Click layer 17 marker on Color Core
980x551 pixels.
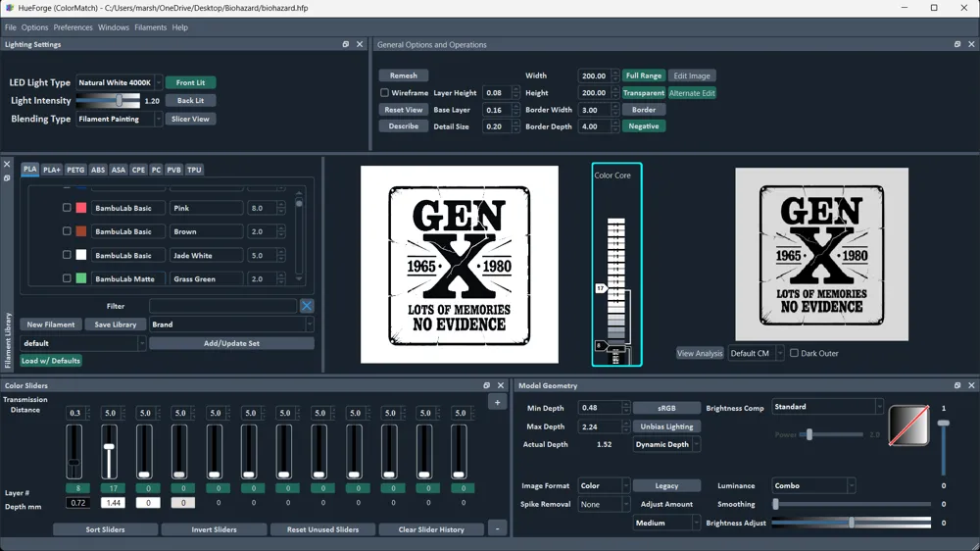coord(601,288)
